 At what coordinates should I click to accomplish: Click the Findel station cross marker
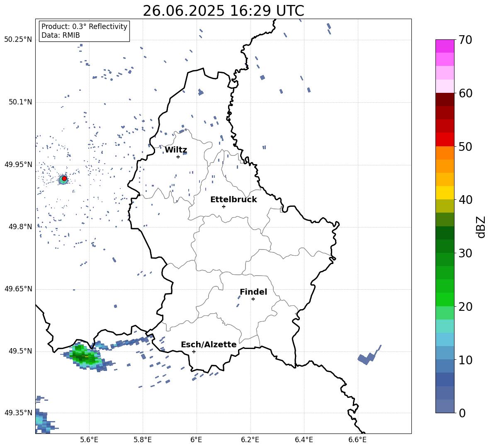click(x=253, y=299)
